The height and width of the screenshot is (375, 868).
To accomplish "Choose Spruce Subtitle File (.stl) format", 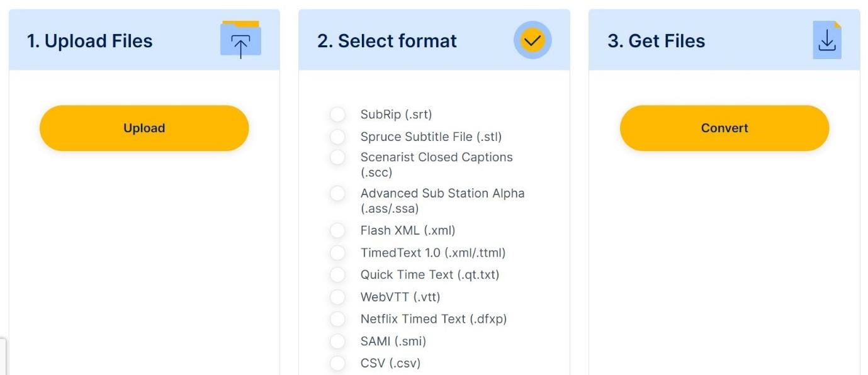I will [338, 137].
